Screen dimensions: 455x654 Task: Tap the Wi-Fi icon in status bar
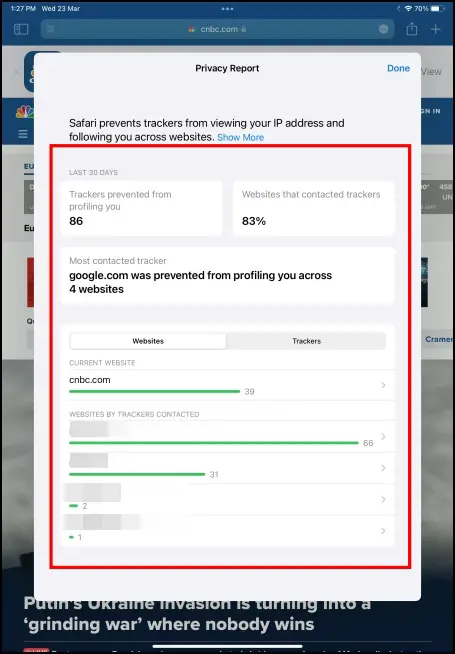point(408,8)
